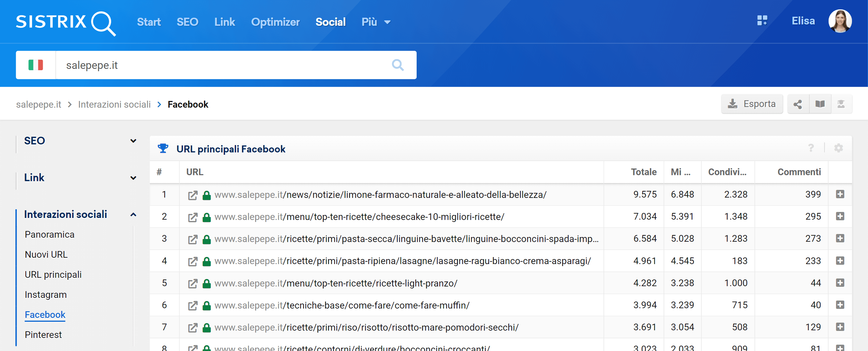
Task: Click the green lock icon in row 2
Action: pos(207,217)
